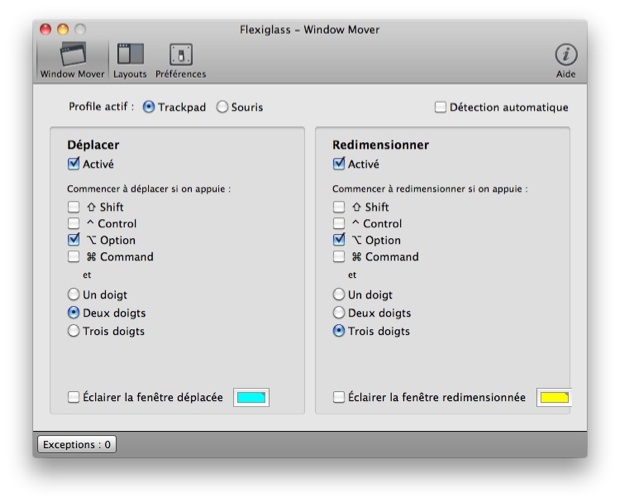Minimize the window with the yellow button
This screenshot has width=620, height=503.
(x=63, y=29)
